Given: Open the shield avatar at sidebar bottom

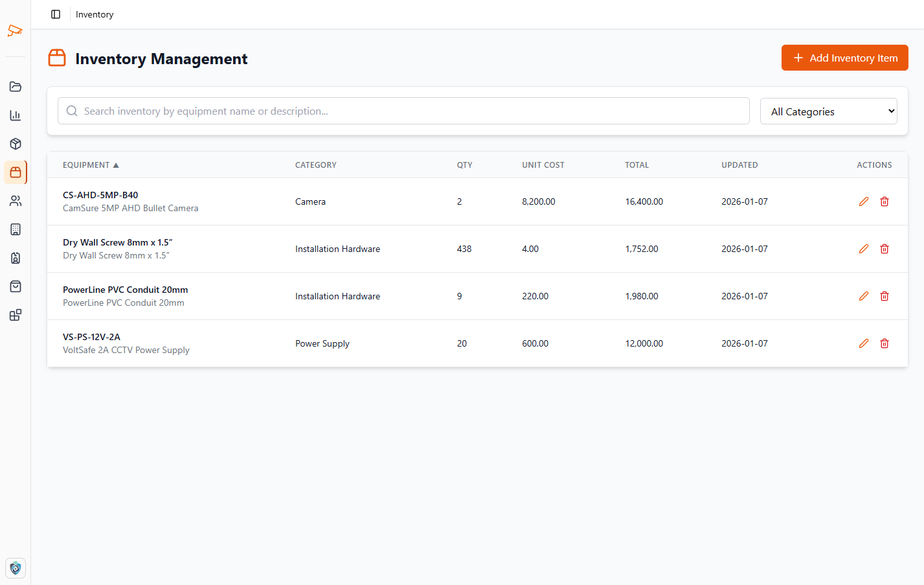Looking at the screenshot, I should (x=16, y=568).
